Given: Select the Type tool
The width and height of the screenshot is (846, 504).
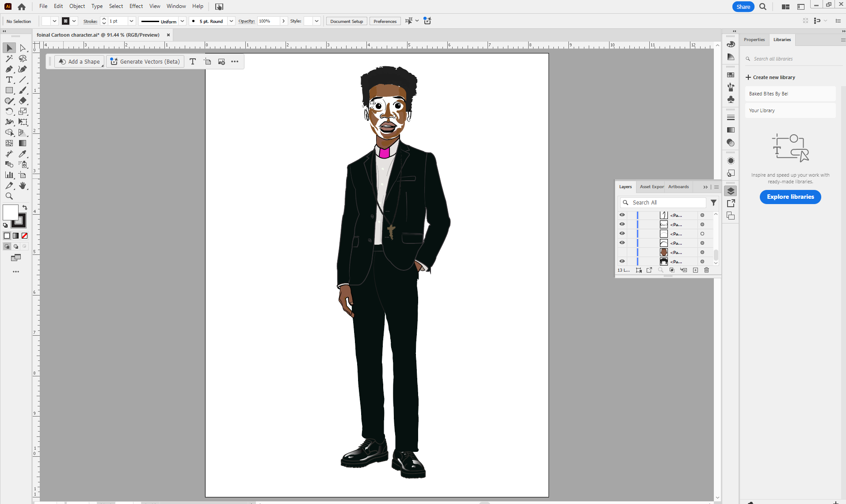Looking at the screenshot, I should (x=9, y=80).
